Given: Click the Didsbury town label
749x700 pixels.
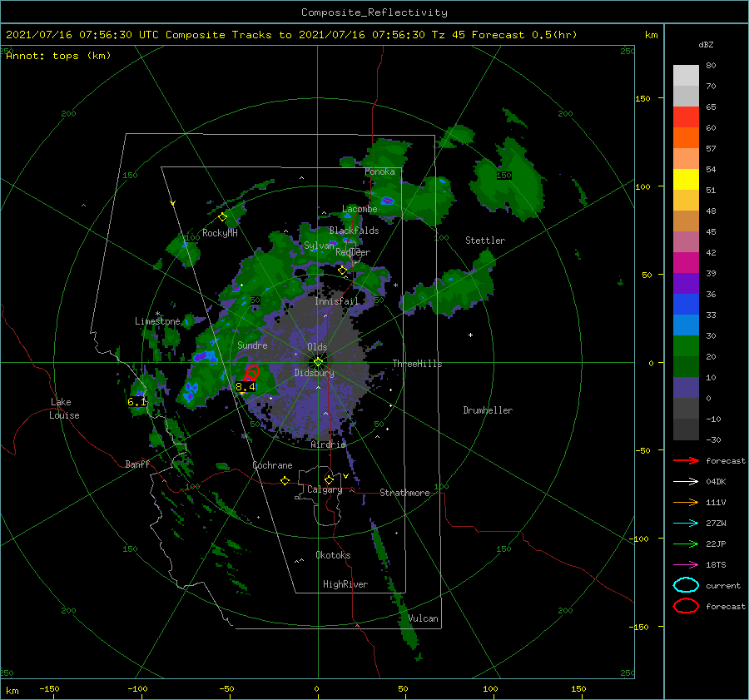Looking at the screenshot, I should tap(315, 373).
